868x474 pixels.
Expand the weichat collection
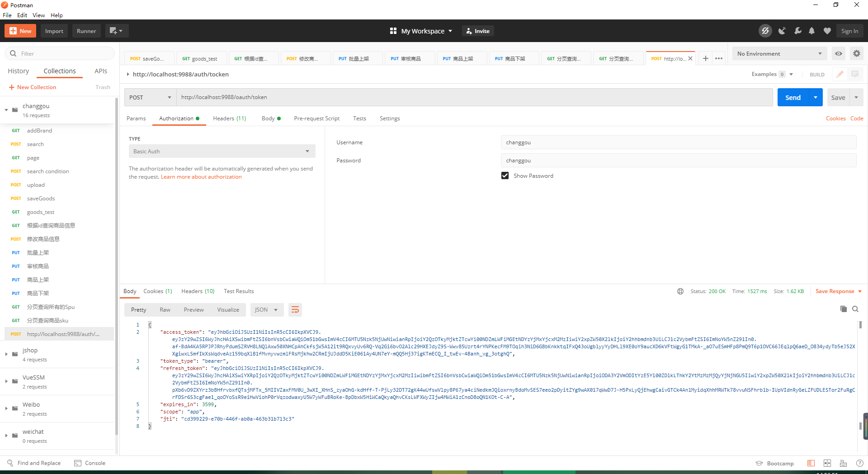(x=6, y=436)
